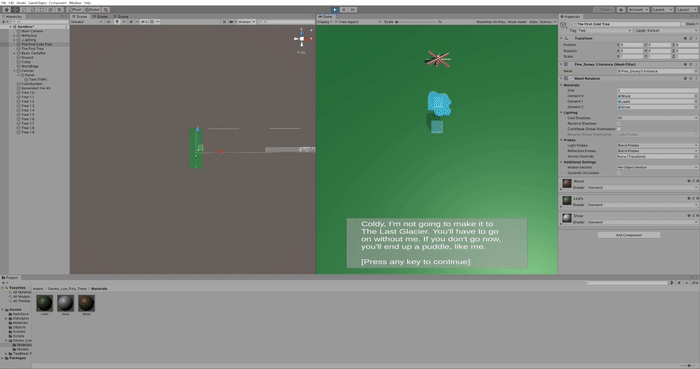The image size is (700, 369).
Task: Select the Move tool in the toolbar
Action: coord(15,9)
